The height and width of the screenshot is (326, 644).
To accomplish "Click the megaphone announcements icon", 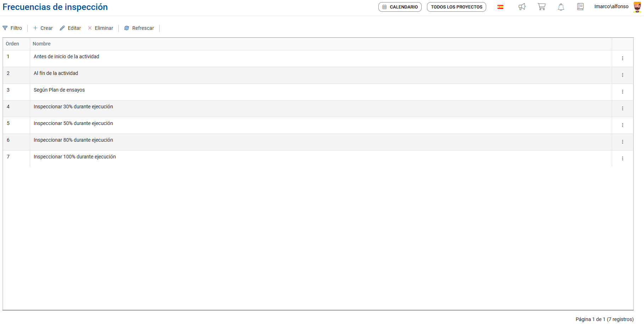I will 522,7.
